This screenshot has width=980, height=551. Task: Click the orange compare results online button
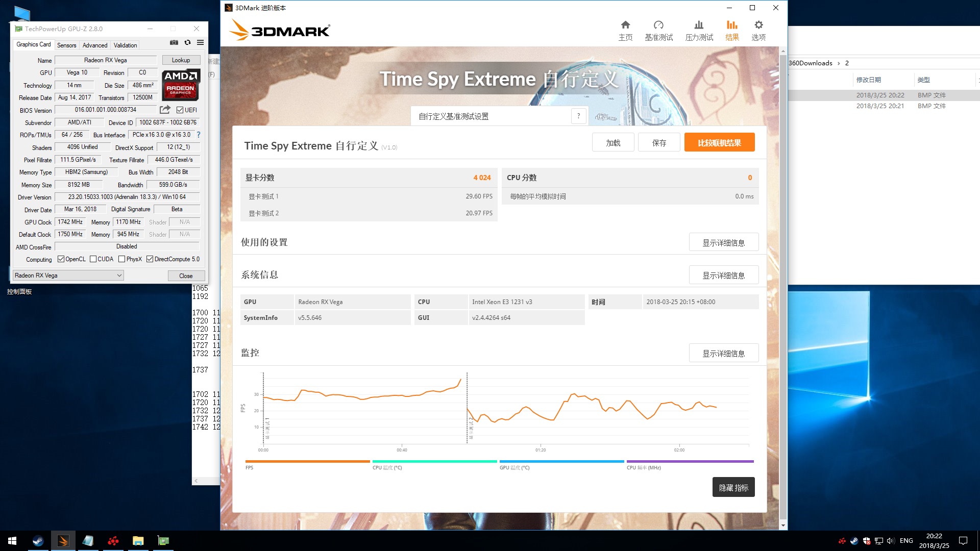point(719,143)
